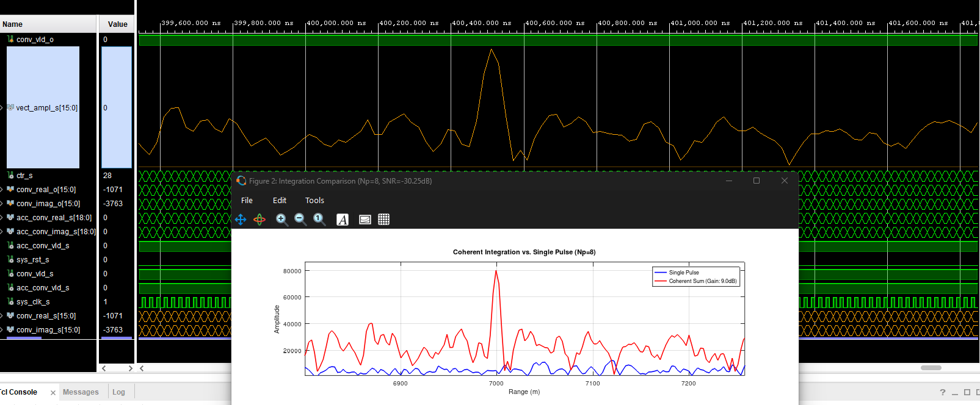This screenshot has width=980, height=405.
Task: Click the -1071 value of conv_real_o
Action: (113, 190)
